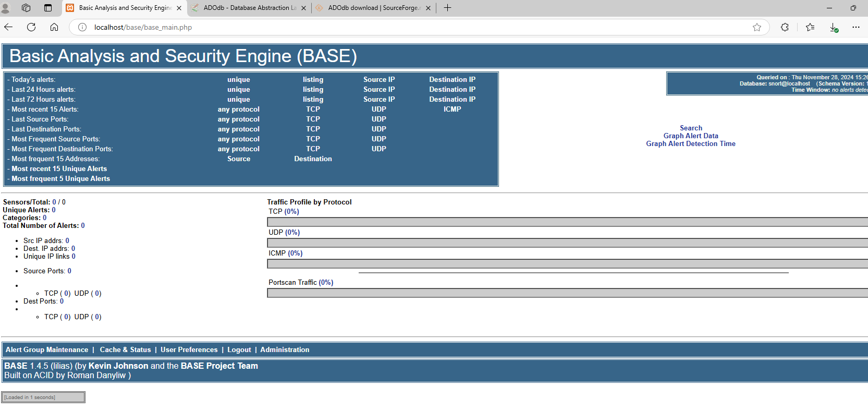Click the Loaded in 1 seconds box

[x=43, y=397]
